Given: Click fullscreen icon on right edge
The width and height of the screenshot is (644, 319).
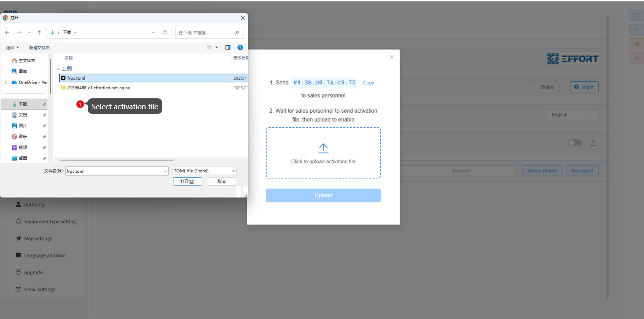Looking at the screenshot, I should [x=637, y=15].
